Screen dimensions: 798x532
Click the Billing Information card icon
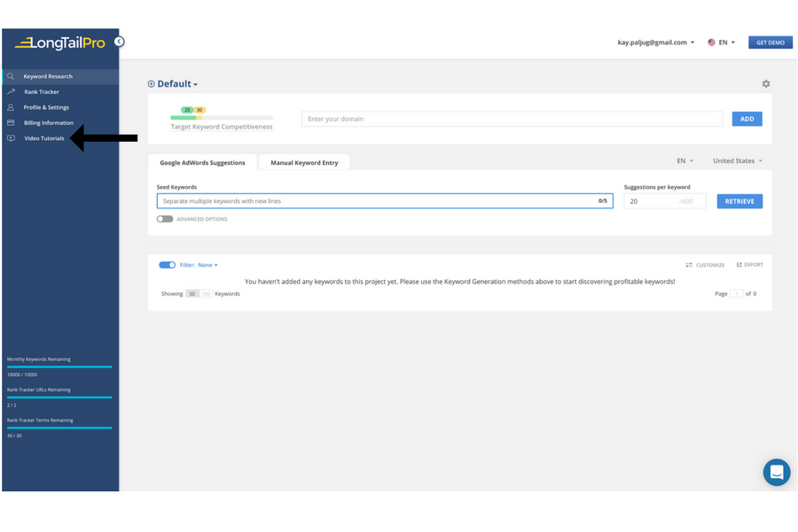point(11,122)
